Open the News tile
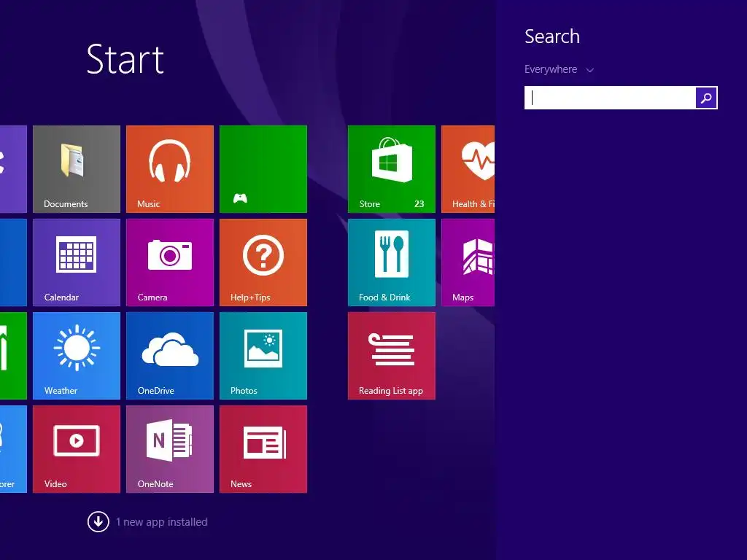The width and height of the screenshot is (747, 560). [263, 449]
